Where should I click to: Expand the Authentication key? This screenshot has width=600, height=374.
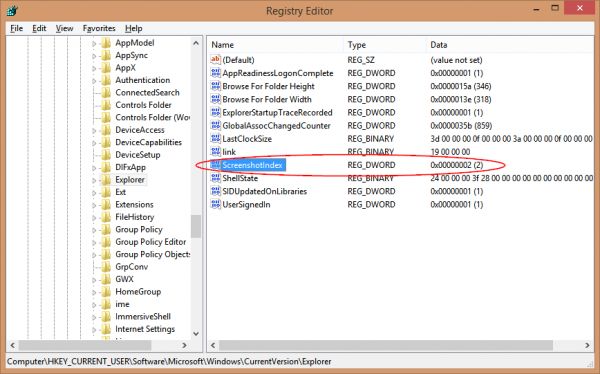tap(94, 81)
